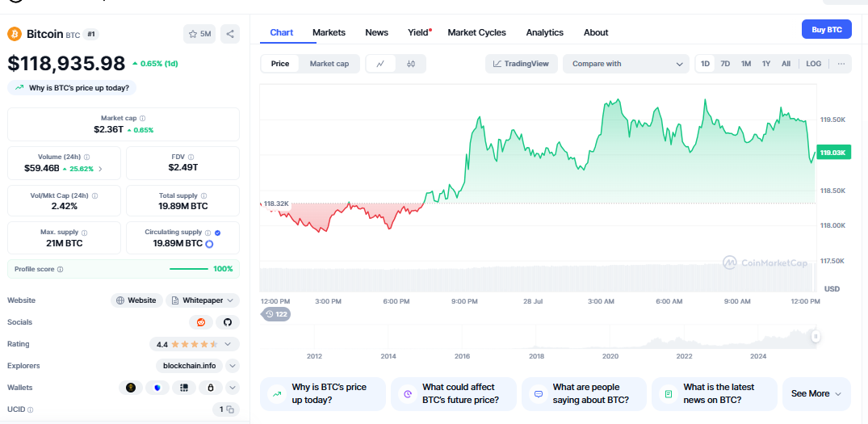Open UCID info icon

click(x=30, y=410)
